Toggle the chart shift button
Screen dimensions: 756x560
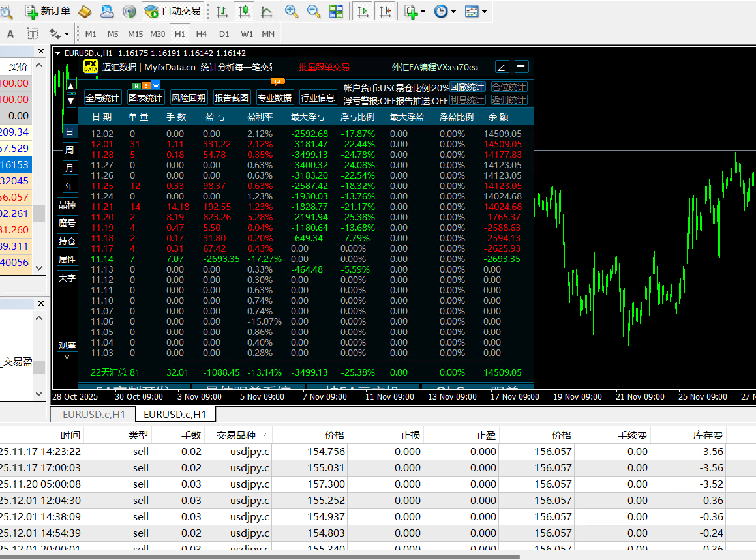coord(385,11)
